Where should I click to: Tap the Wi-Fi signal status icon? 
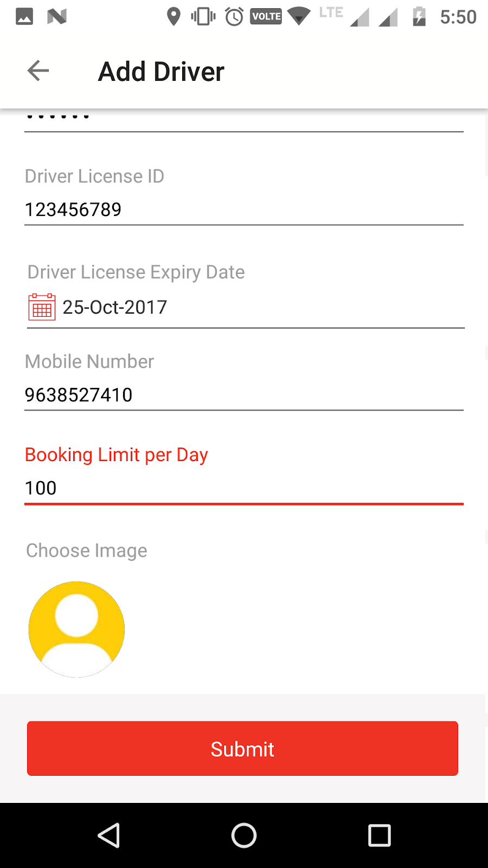pyautogui.click(x=299, y=16)
